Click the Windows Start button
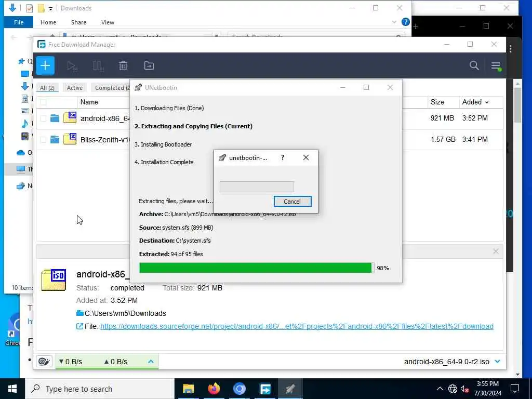Image resolution: width=532 pixels, height=399 pixels. (12, 389)
